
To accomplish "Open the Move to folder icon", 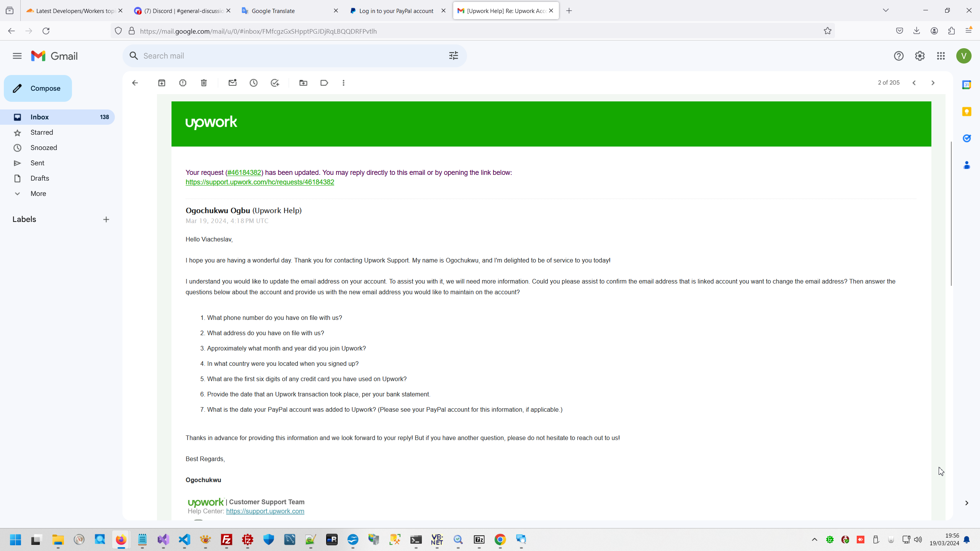I will pos(303,83).
